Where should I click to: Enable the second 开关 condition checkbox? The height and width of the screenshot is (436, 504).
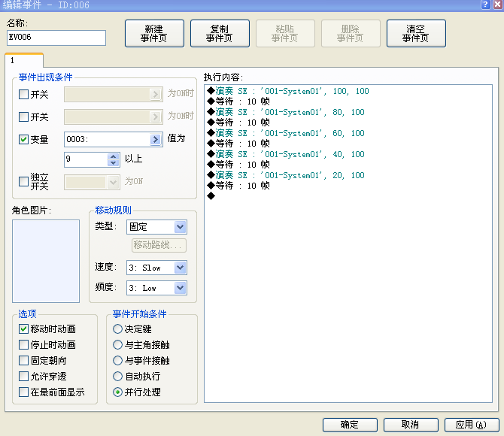tap(23, 117)
